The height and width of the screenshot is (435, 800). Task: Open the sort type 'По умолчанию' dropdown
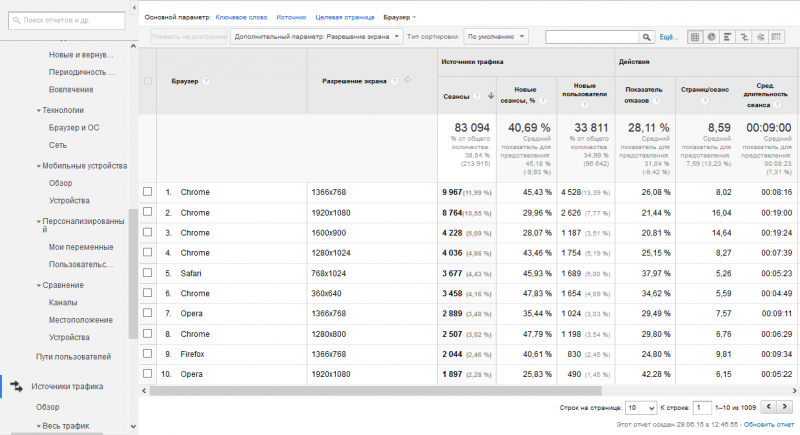pos(496,37)
